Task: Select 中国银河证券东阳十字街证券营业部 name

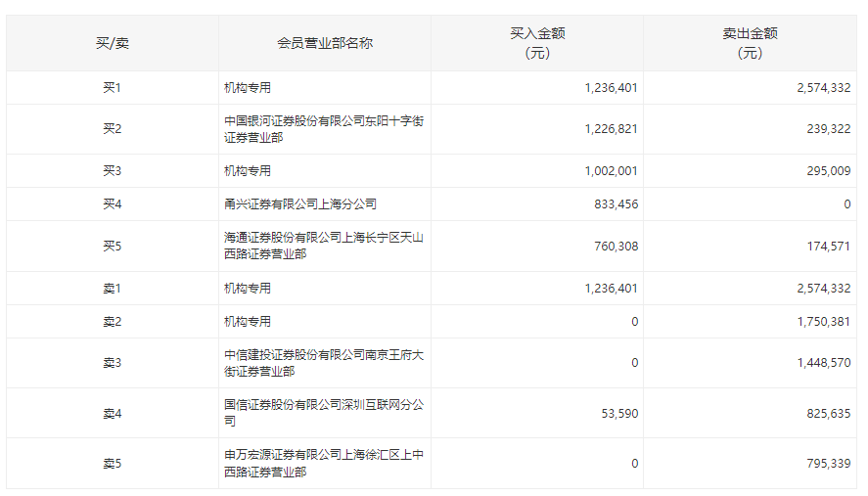Action: pos(323,129)
